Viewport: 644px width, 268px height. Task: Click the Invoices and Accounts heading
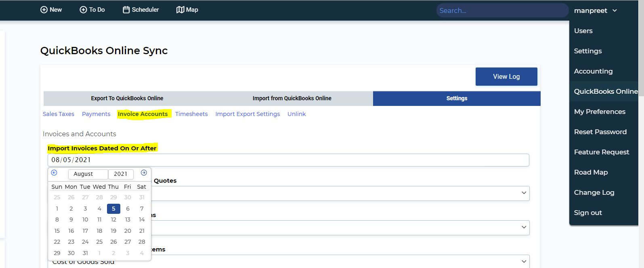tap(80, 134)
